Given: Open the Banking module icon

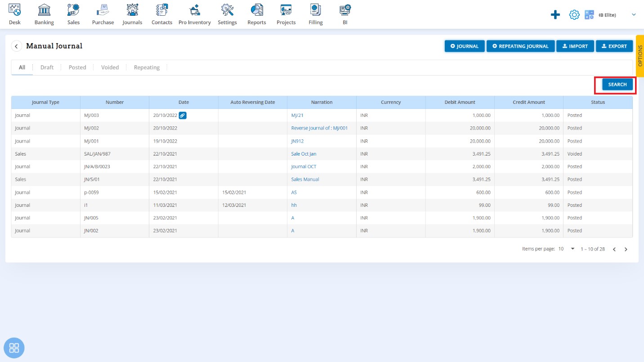Looking at the screenshot, I should coord(44,10).
